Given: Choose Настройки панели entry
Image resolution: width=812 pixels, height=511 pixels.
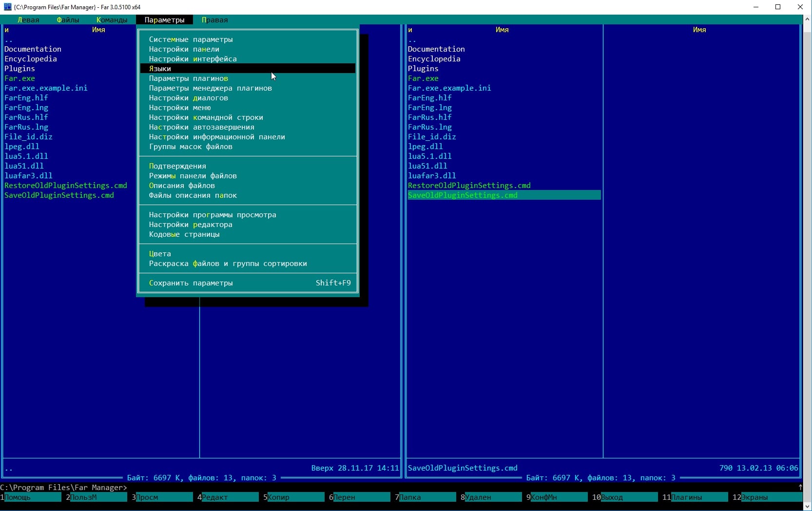Looking at the screenshot, I should pos(248,49).
